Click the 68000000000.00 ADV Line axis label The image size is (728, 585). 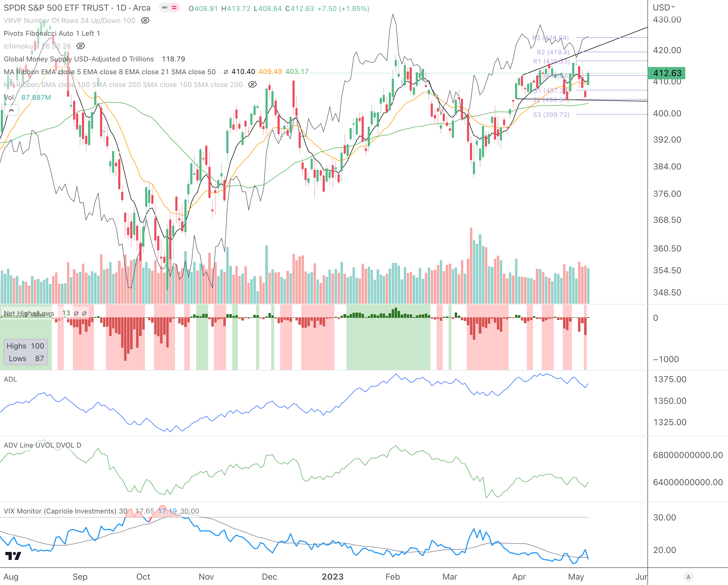688,455
